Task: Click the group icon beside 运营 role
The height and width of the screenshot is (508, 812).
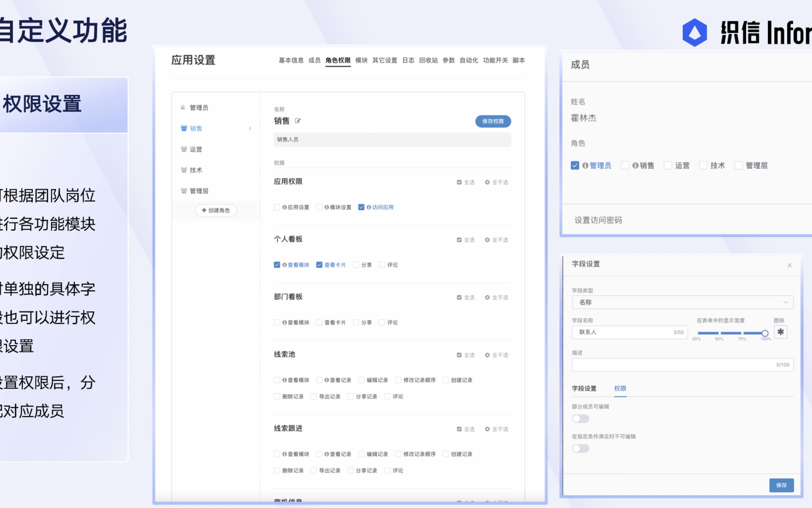Action: (184, 149)
